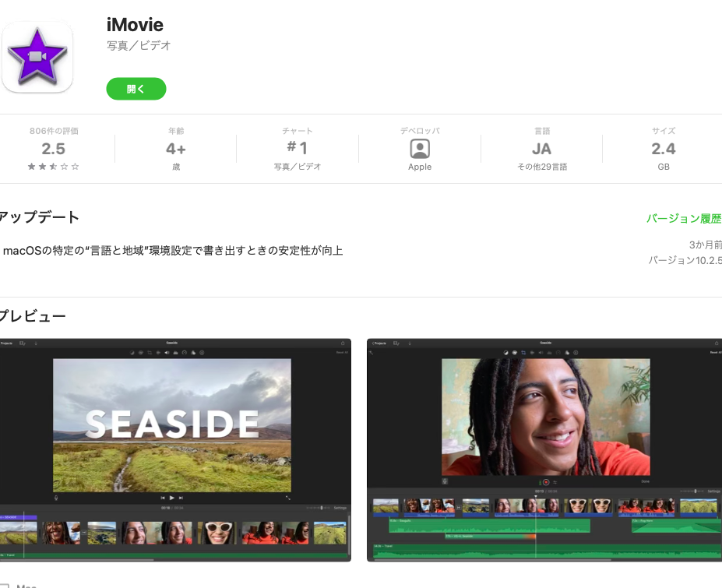
Task: Click the 4+ age rating
Action: 176,149
